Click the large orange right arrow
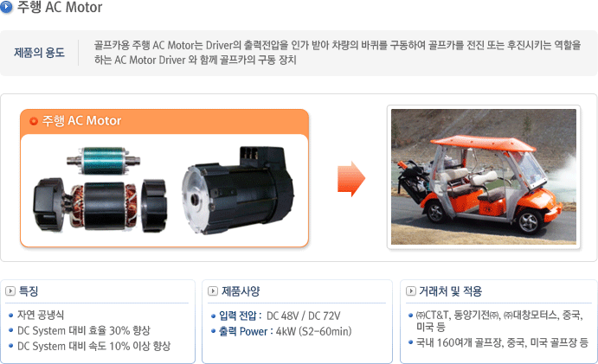 [351, 179]
